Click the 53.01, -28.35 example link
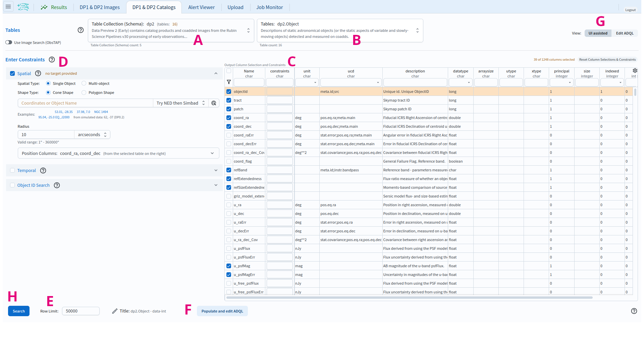The height and width of the screenshot is (342, 644). (x=64, y=112)
